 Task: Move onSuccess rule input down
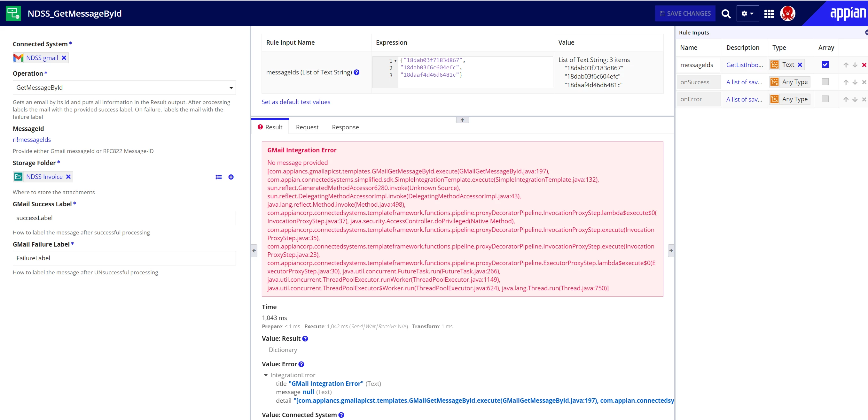tap(855, 82)
